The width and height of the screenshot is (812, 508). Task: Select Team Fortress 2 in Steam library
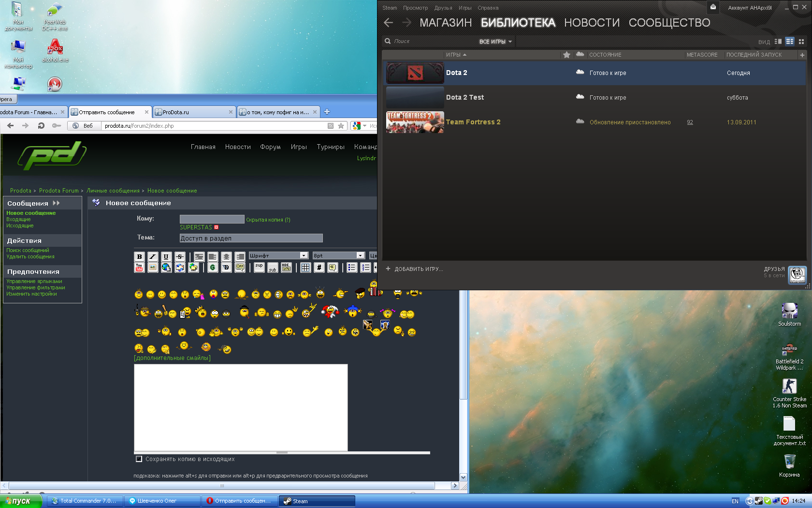tap(594, 122)
